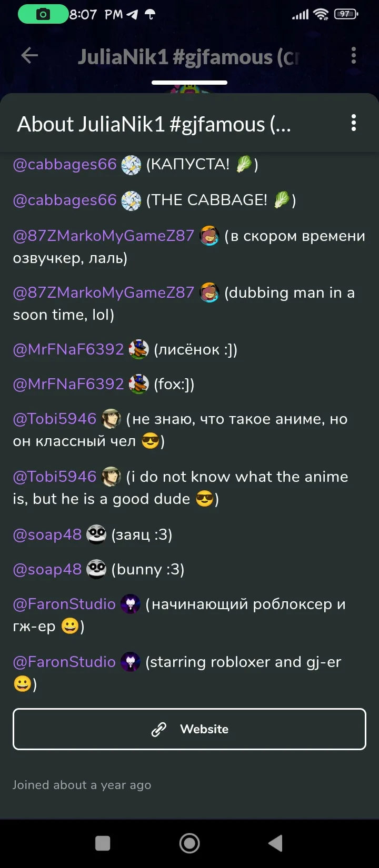Open @MrFNaF6392 mention next to лисёнок
The image size is (379, 868).
tap(68, 350)
